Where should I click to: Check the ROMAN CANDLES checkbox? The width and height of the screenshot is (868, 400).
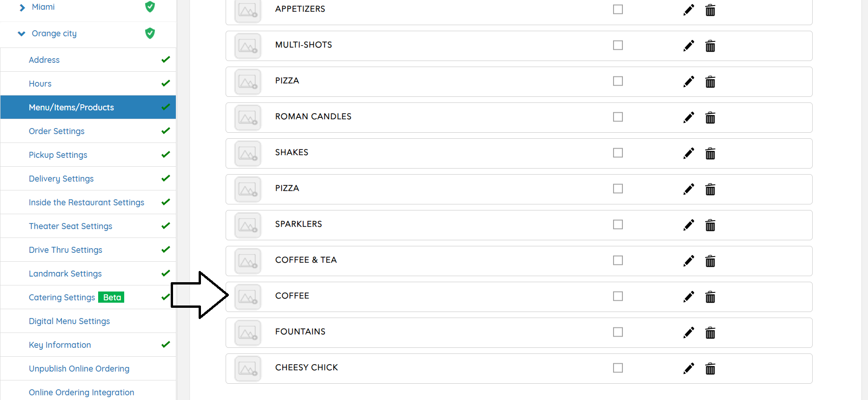(618, 117)
